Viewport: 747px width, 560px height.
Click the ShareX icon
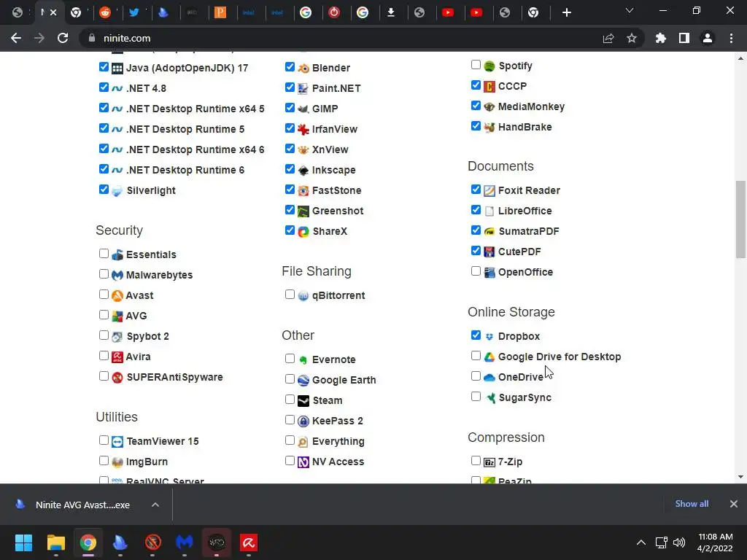pos(303,232)
